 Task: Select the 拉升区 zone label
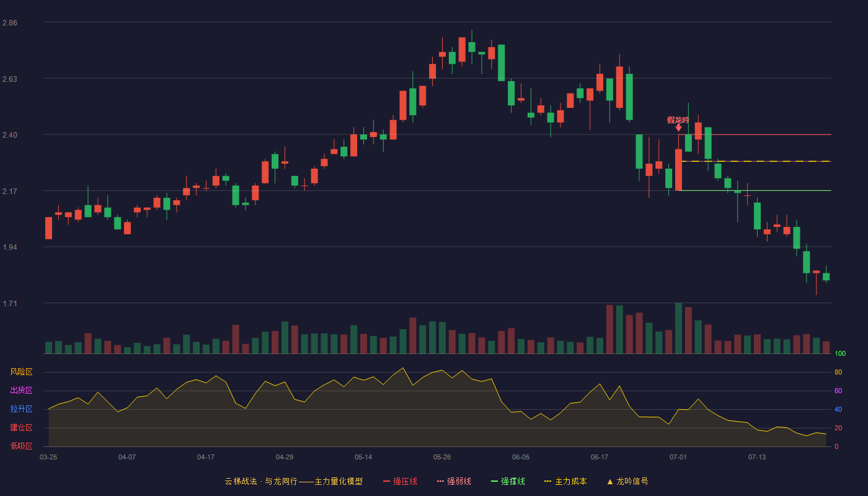click(x=21, y=409)
